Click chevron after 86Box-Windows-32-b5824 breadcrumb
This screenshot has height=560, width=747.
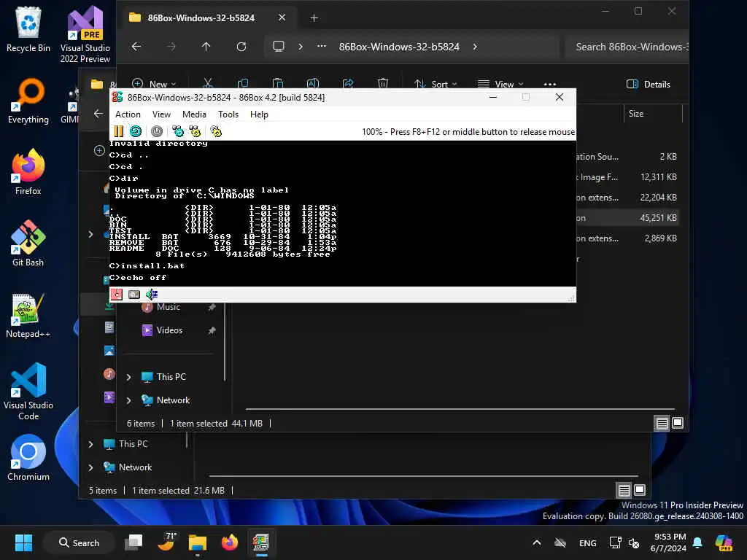pyautogui.click(x=475, y=47)
